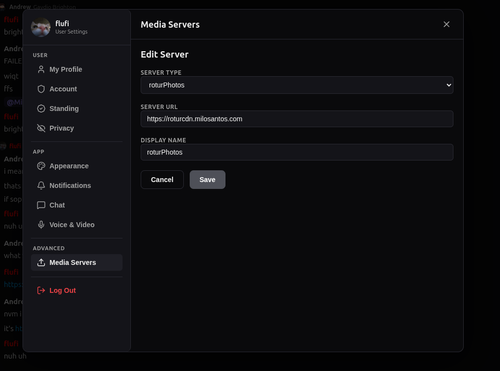The height and width of the screenshot is (371, 500).
Task: Click the Voice & Video microphone icon
Action: [x=41, y=225]
